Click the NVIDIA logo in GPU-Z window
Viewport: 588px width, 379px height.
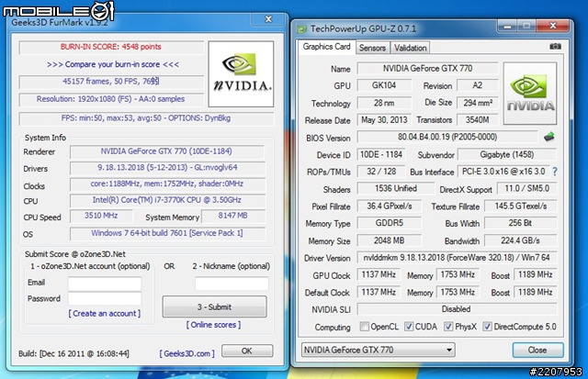pos(530,94)
